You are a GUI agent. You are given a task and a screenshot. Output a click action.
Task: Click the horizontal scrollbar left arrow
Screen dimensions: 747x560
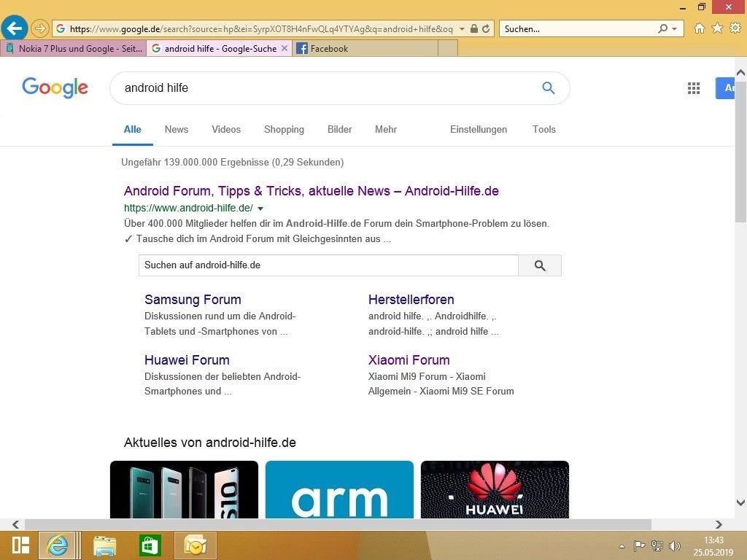[x=16, y=524]
